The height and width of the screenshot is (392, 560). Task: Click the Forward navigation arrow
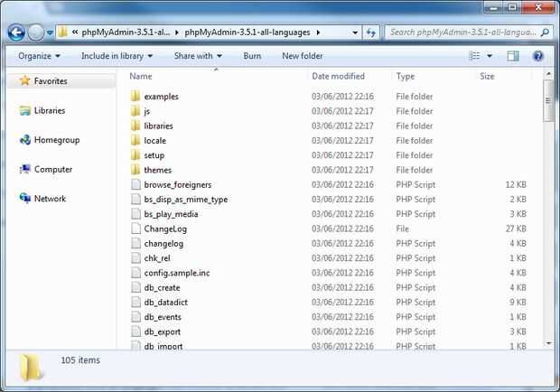click(x=36, y=33)
